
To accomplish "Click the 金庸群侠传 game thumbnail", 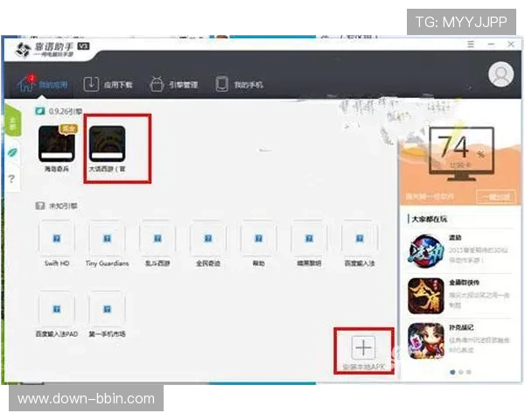I will coord(425,295).
